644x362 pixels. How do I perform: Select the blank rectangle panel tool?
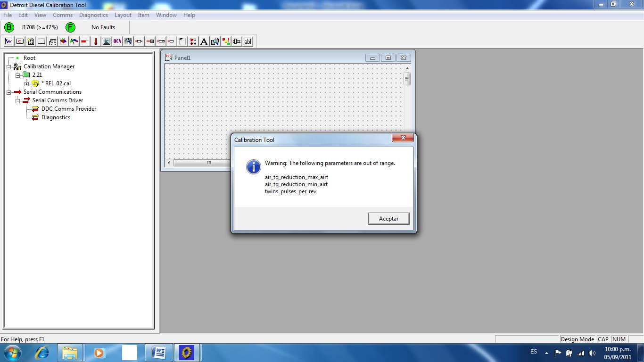click(41, 41)
